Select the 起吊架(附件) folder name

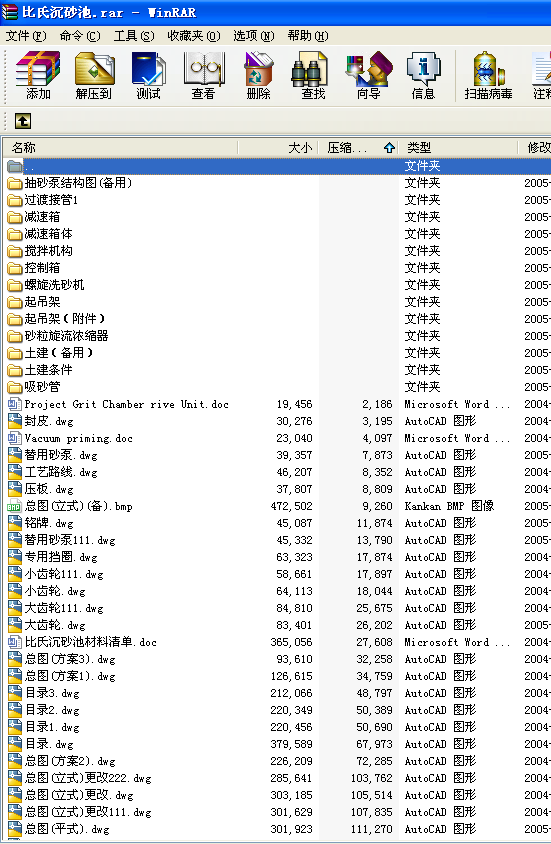pos(65,319)
